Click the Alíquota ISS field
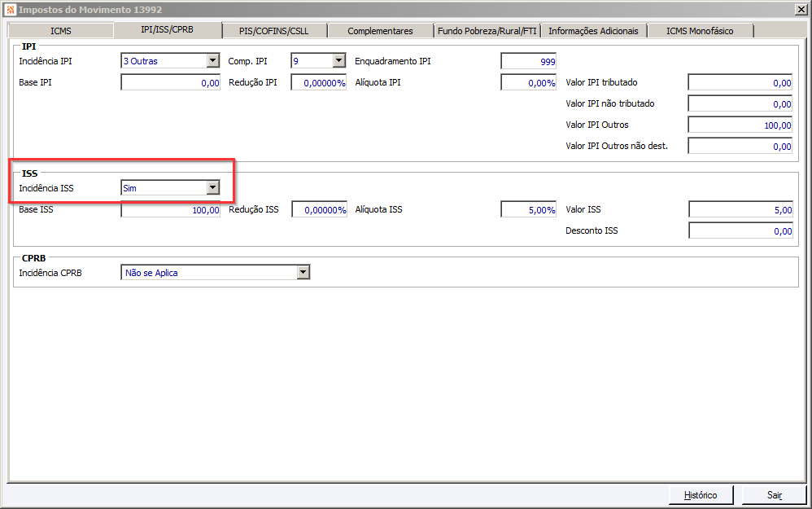This screenshot has width=812, height=509. click(528, 209)
